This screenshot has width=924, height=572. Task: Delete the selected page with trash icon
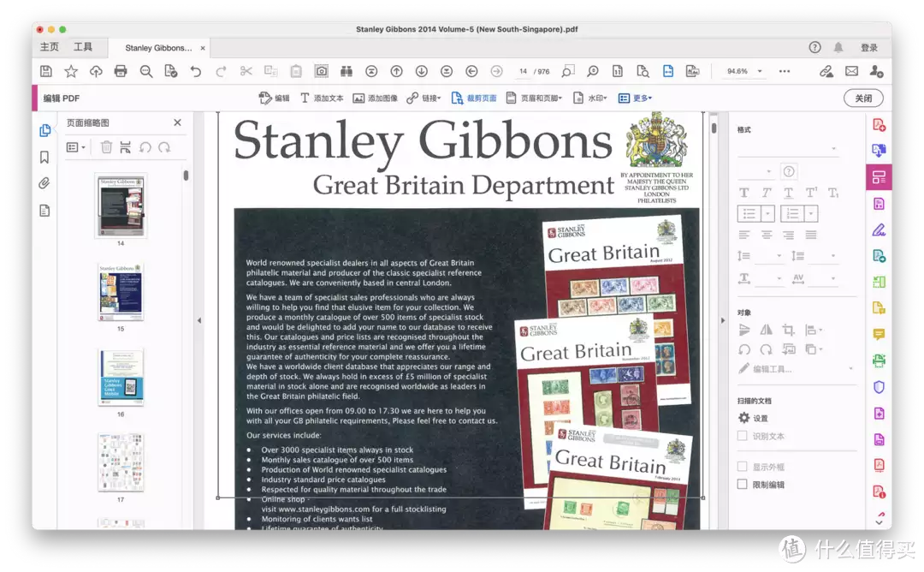[106, 147]
